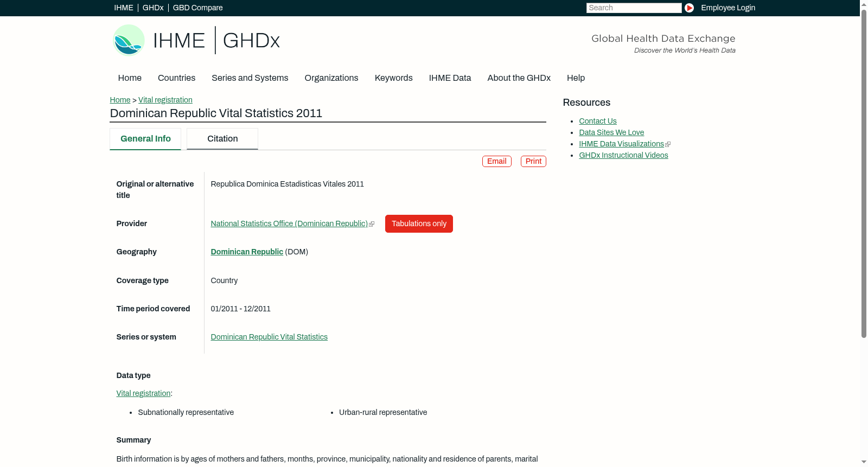Open National Statistics Office (Dominican Republic) link
868x467 pixels.
289,223
